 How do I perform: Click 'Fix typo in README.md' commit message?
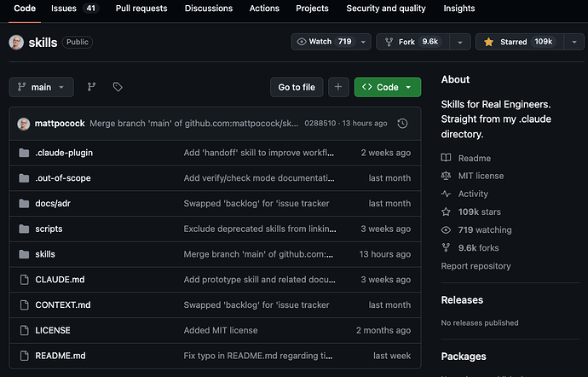pyautogui.click(x=258, y=356)
